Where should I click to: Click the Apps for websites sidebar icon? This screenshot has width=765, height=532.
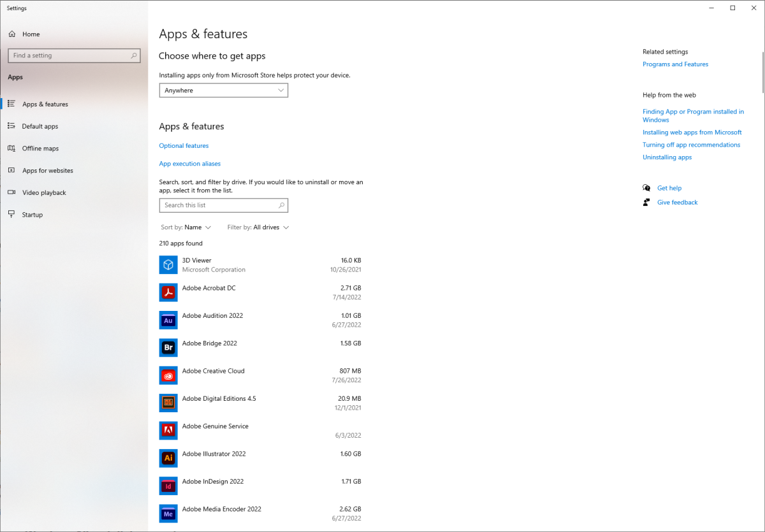[11, 171]
